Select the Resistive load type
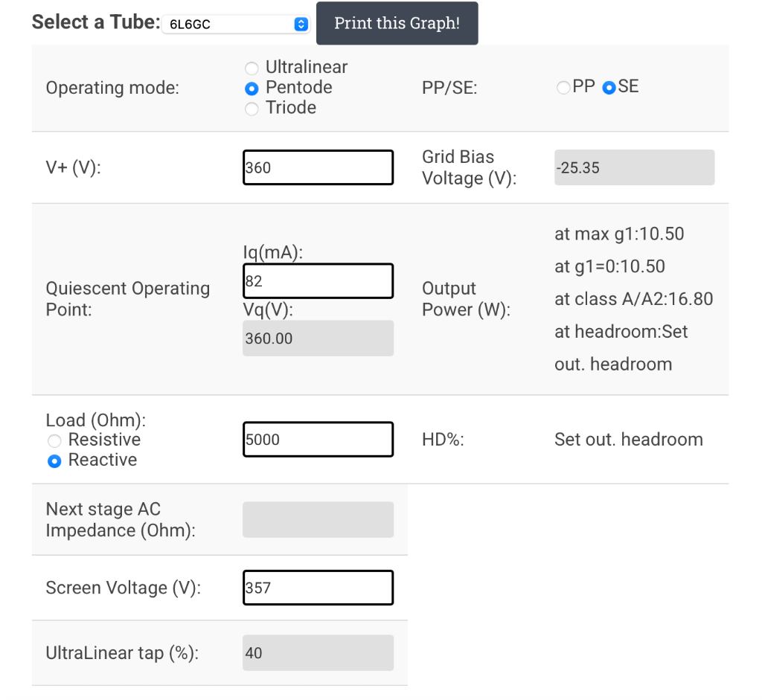Screen dimensions: 762x700 tap(54, 440)
